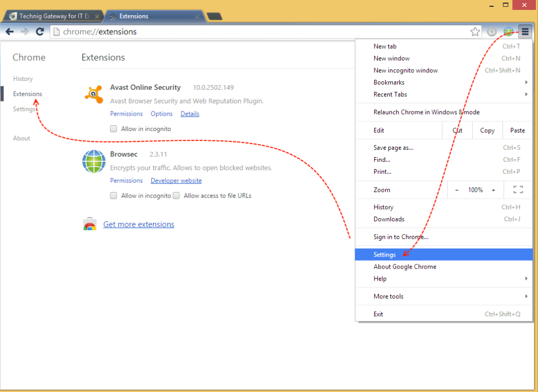This screenshot has height=392, width=538.
Task: Open the Recent Tabs submenu
Action: 389,94
